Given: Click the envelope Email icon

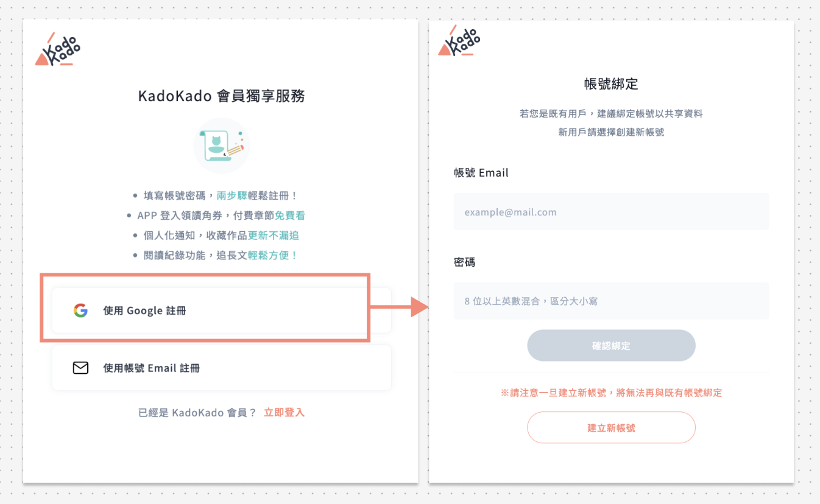Looking at the screenshot, I should [80, 368].
